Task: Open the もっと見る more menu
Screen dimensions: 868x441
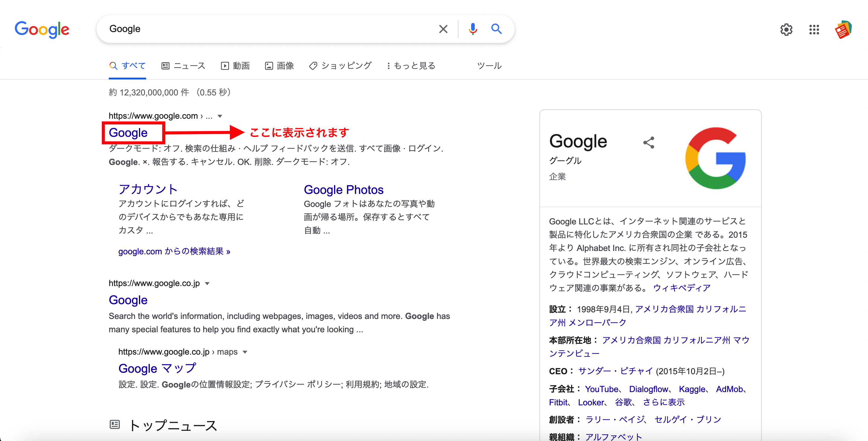Action: coord(411,66)
